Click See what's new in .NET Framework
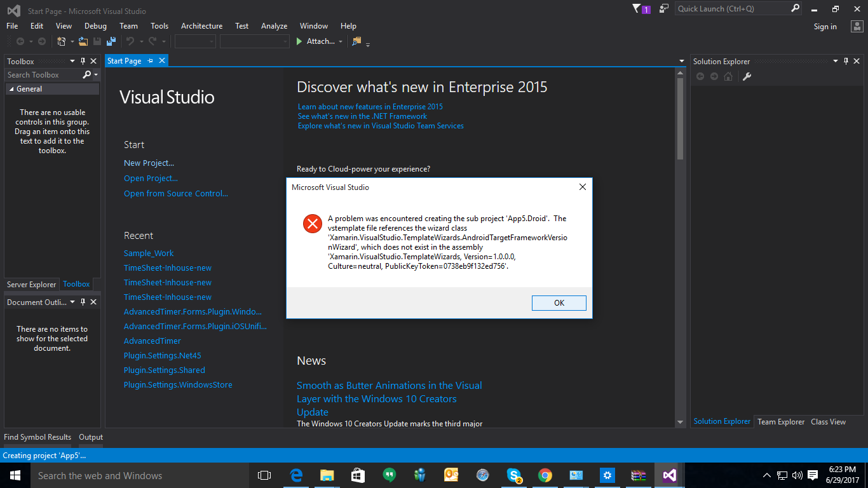Viewport: 868px width, 488px height. click(362, 116)
